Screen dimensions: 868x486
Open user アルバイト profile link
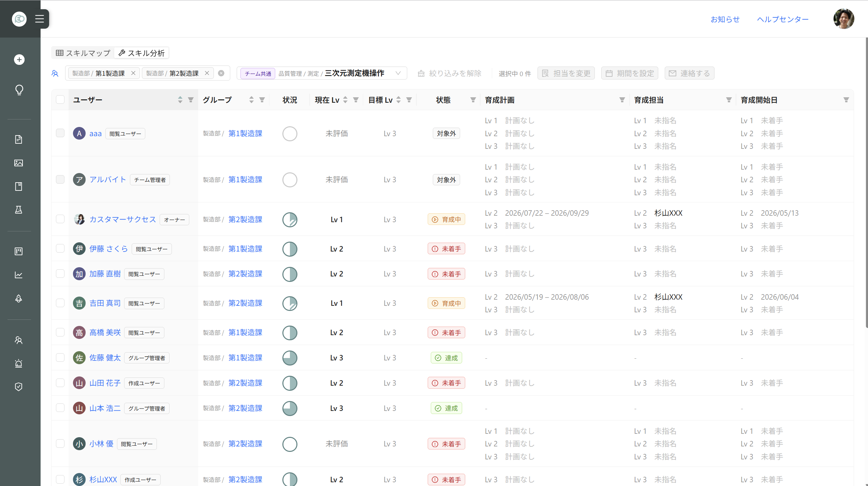(108, 180)
